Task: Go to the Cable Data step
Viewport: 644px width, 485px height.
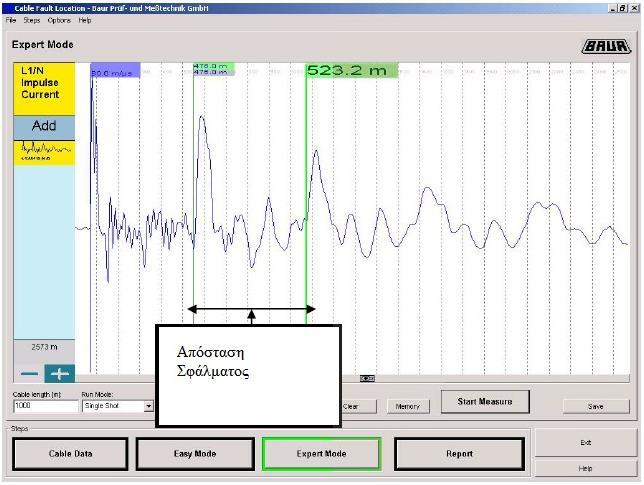Action: tap(70, 454)
